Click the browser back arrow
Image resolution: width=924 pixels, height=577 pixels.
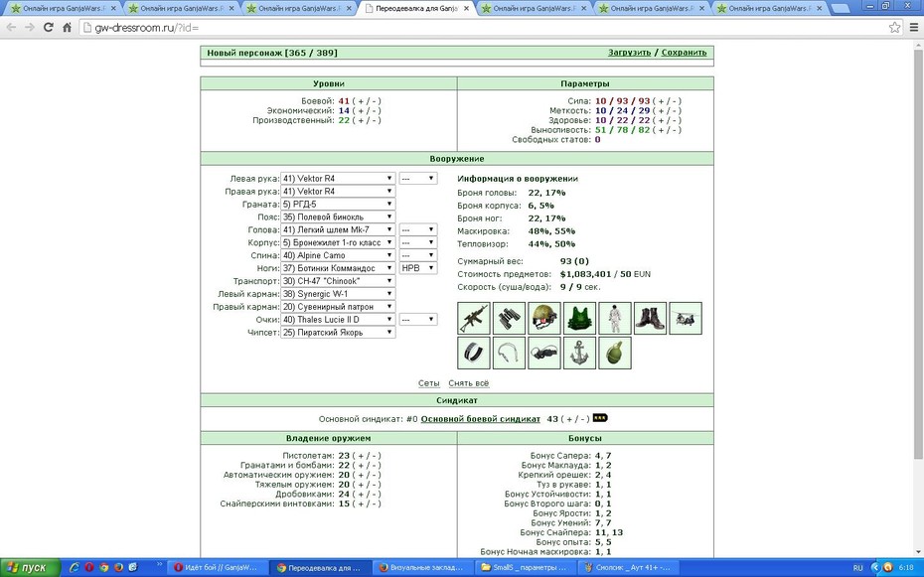pyautogui.click(x=11, y=27)
